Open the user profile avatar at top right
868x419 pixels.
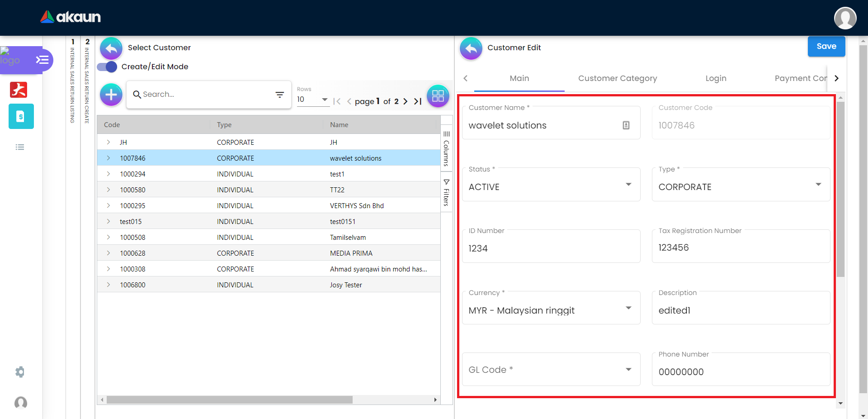845,18
